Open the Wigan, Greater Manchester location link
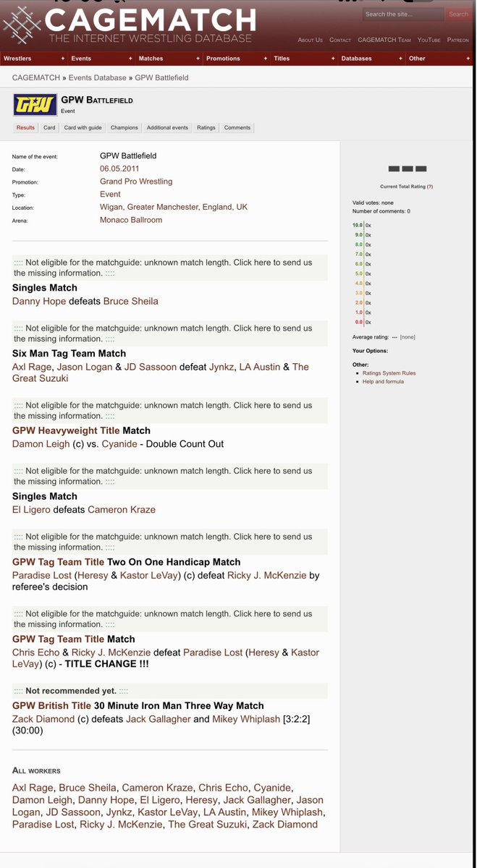Screen dimensions: 477x868 pyautogui.click(x=174, y=207)
